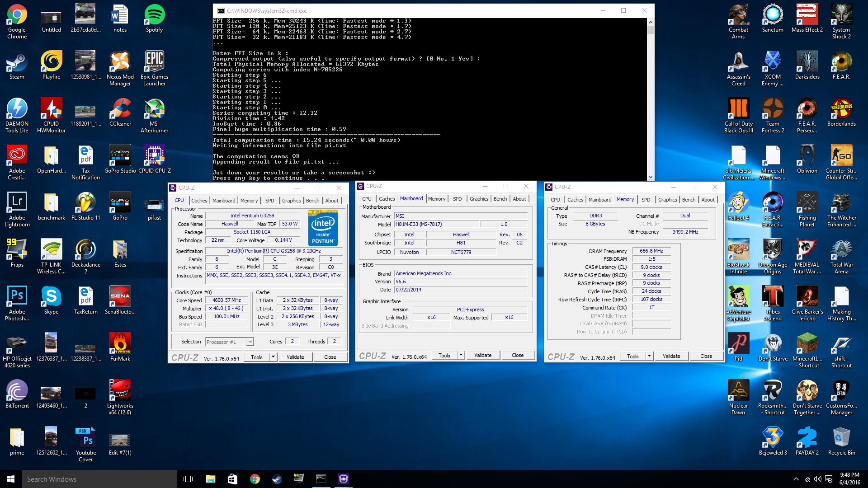The height and width of the screenshot is (488, 868).
Task: Open MSI Afterburner desktop icon
Action: click(154, 116)
